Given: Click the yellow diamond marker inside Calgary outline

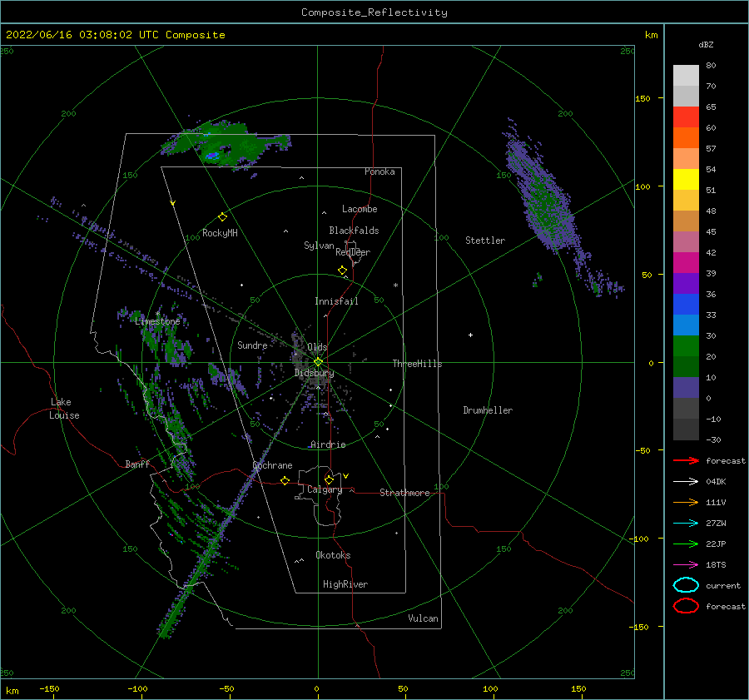Looking at the screenshot, I should point(329,479).
